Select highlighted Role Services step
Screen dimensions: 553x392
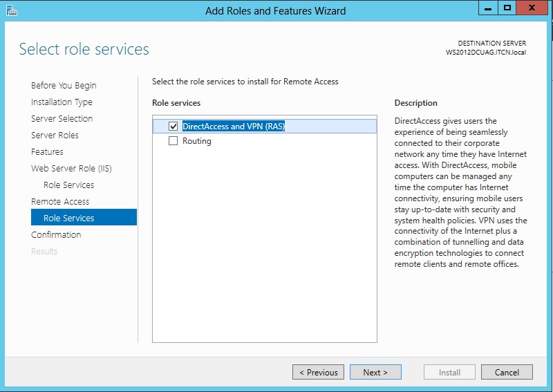[x=68, y=218]
